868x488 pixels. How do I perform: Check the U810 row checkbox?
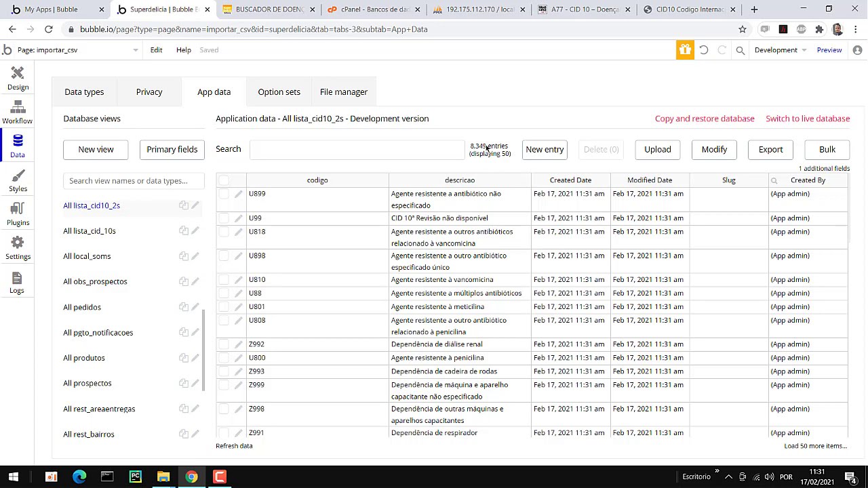coord(224,280)
